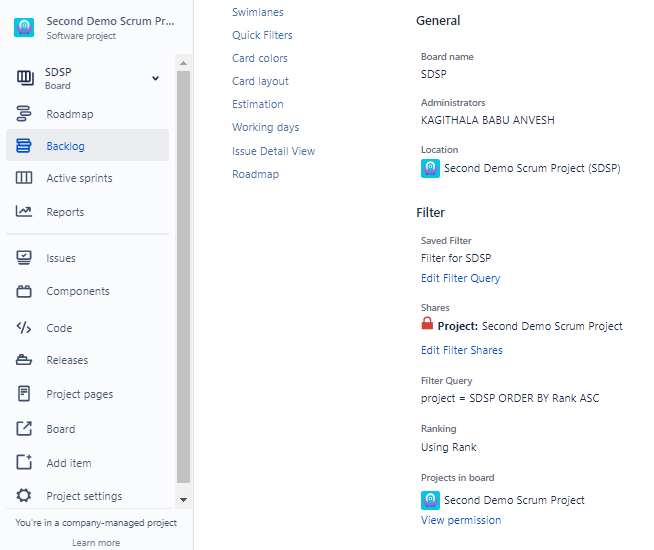
Task: Click the Components icon
Action: click(x=24, y=291)
